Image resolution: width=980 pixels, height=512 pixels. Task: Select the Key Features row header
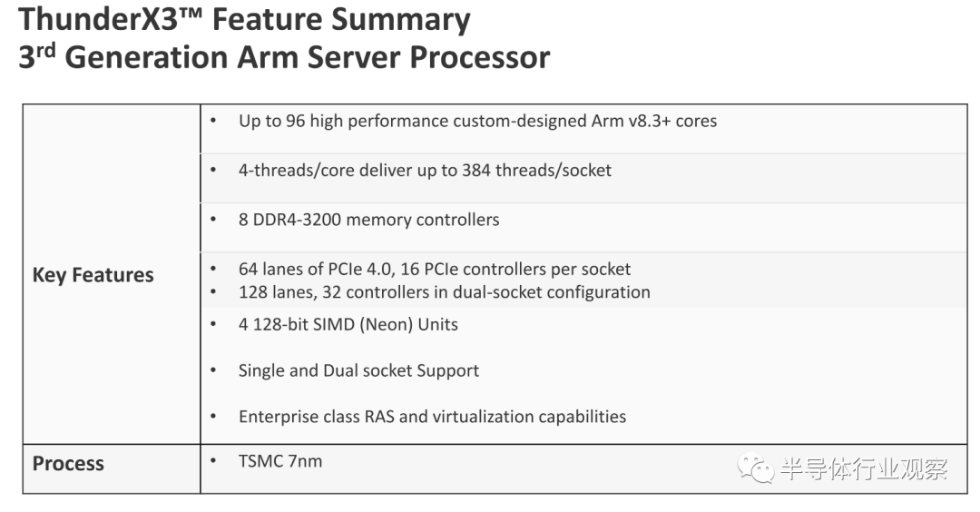(93, 275)
